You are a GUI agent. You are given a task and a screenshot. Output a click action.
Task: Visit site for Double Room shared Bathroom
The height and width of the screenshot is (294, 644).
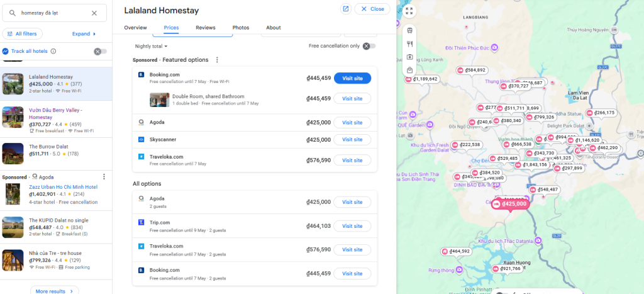(x=352, y=99)
